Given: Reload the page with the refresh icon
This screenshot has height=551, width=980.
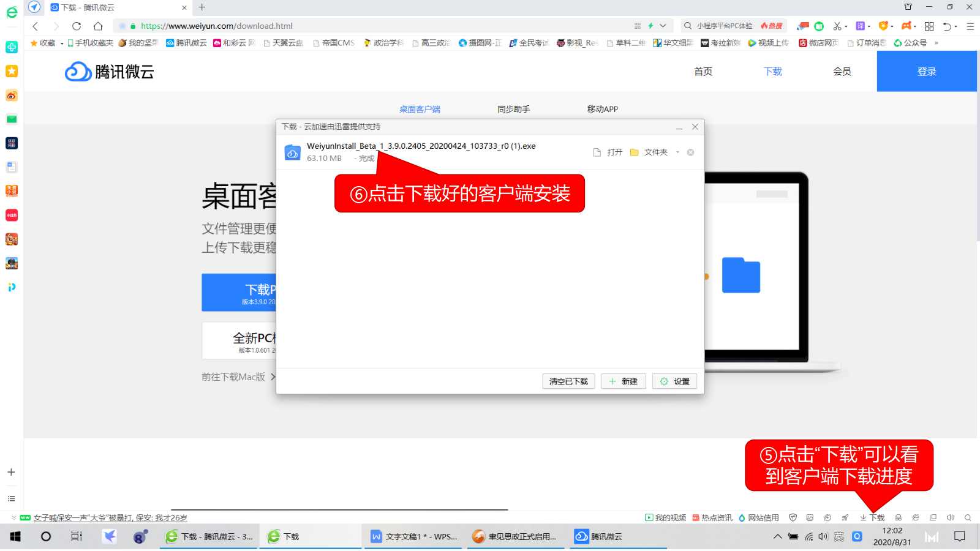Looking at the screenshot, I should pos(77,26).
